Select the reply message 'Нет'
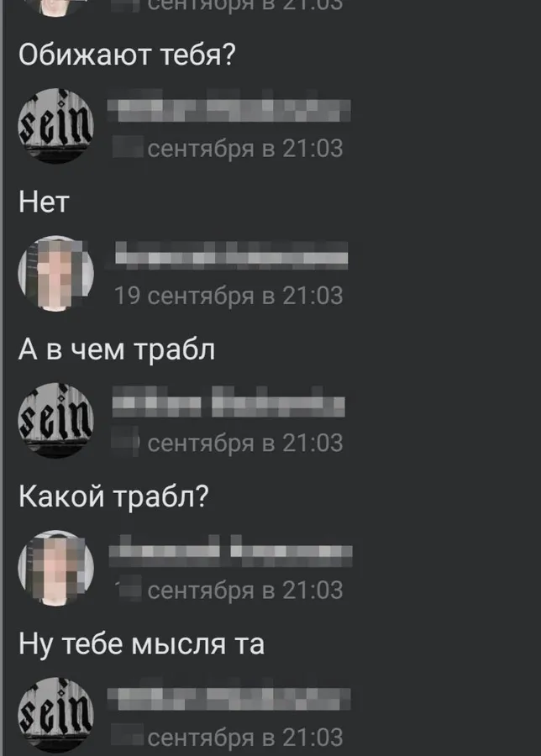 point(44,202)
